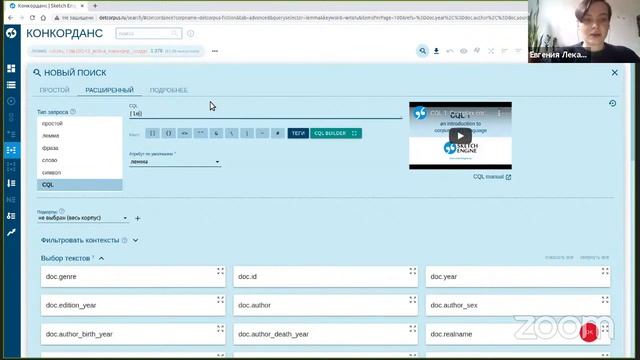Screen dimensions: 640x360
Task: Click the browser home button
Action: (x=43, y=18)
